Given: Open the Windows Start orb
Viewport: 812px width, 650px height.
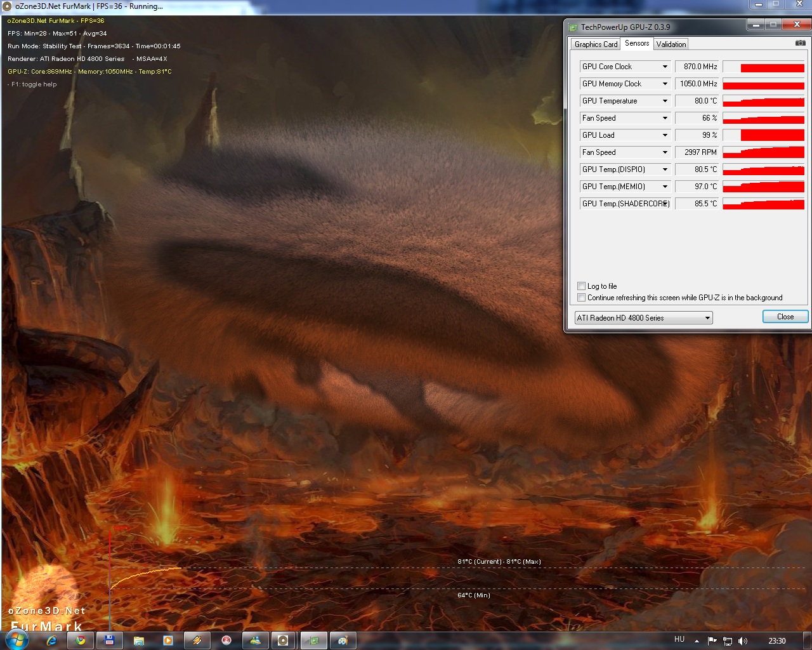Looking at the screenshot, I should pyautogui.click(x=16, y=640).
